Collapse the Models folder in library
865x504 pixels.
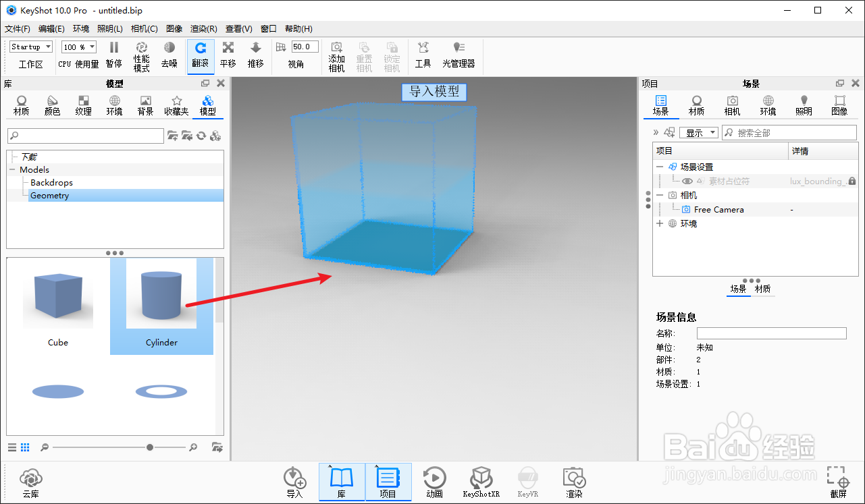pos(12,170)
